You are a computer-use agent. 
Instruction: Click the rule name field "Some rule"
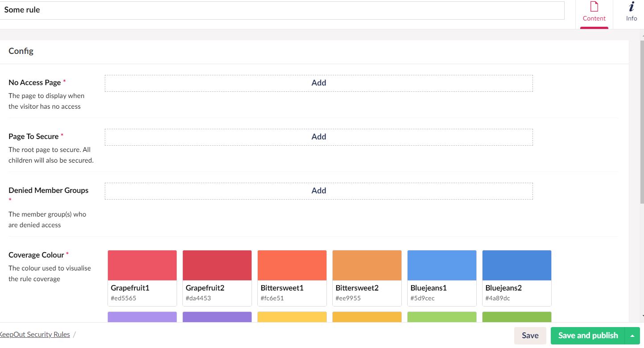(x=282, y=10)
